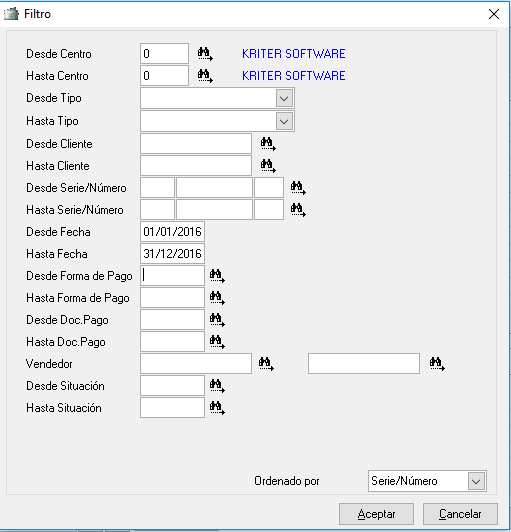Open the Hasta Situación lookup icon

click(x=217, y=407)
